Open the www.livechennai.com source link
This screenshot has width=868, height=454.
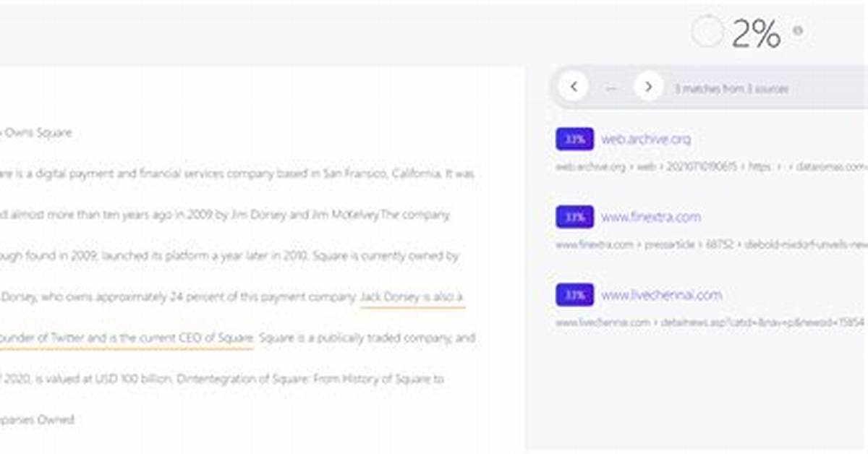[x=661, y=295]
